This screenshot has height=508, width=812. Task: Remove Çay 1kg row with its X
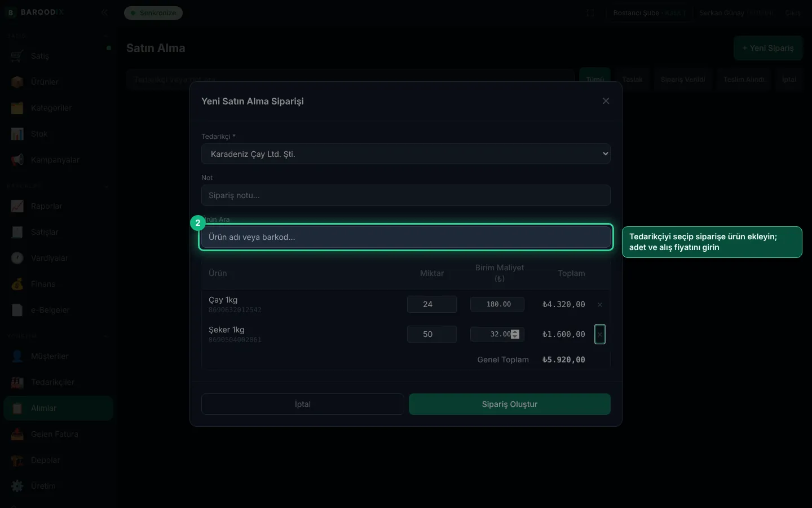tap(600, 305)
